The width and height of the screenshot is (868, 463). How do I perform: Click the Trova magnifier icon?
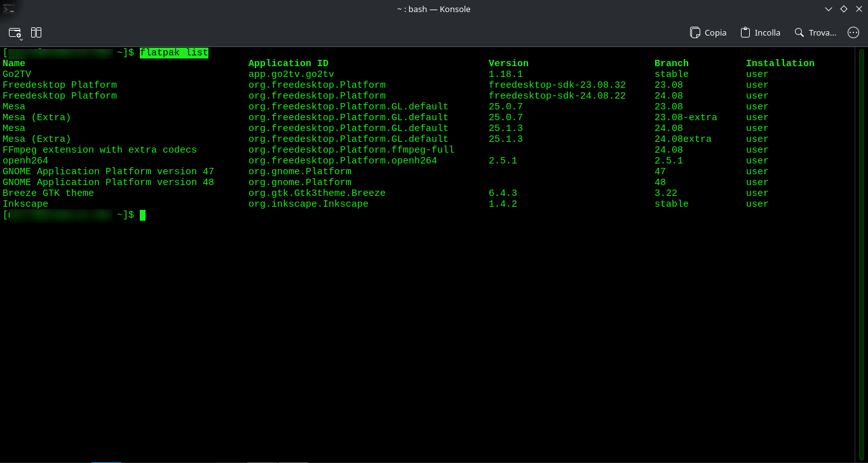pos(799,32)
